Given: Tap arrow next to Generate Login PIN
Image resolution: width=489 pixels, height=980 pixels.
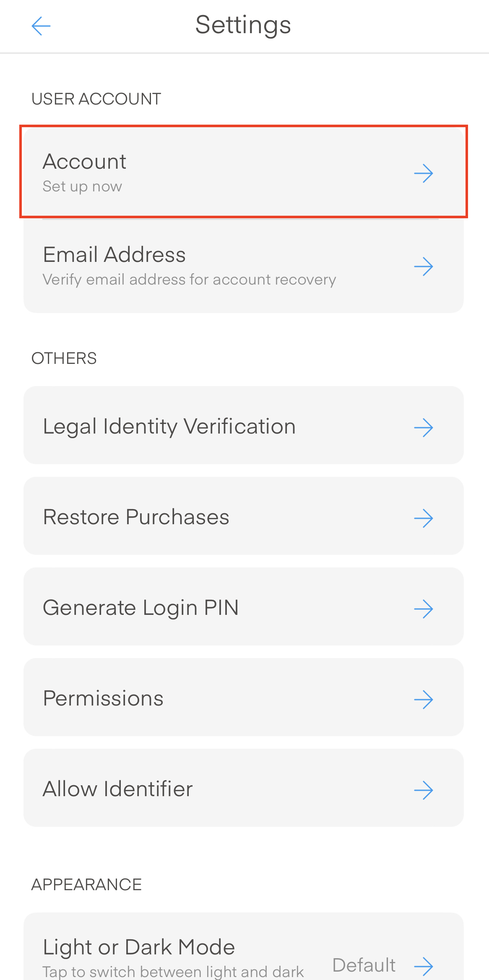Looking at the screenshot, I should pyautogui.click(x=423, y=609).
